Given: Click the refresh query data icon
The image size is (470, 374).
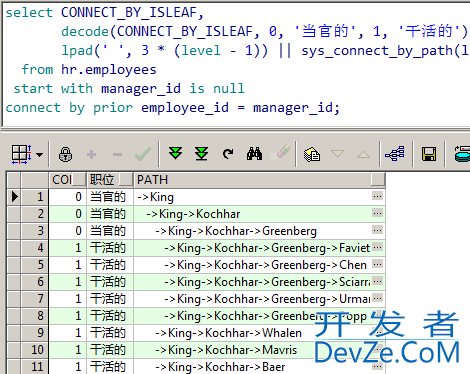Looking at the screenshot, I should [x=228, y=154].
